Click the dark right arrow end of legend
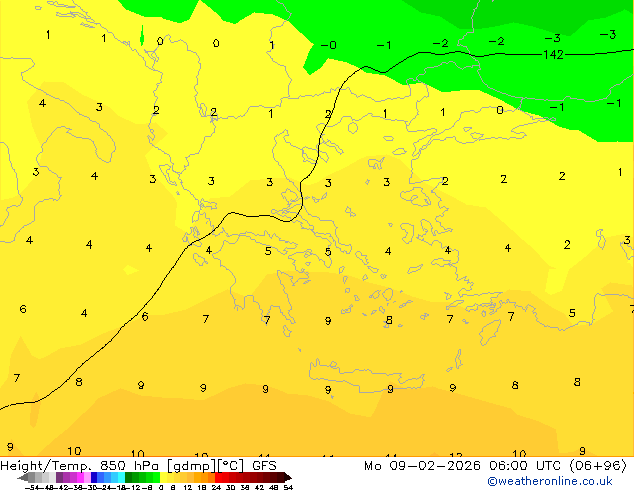 click(288, 477)
